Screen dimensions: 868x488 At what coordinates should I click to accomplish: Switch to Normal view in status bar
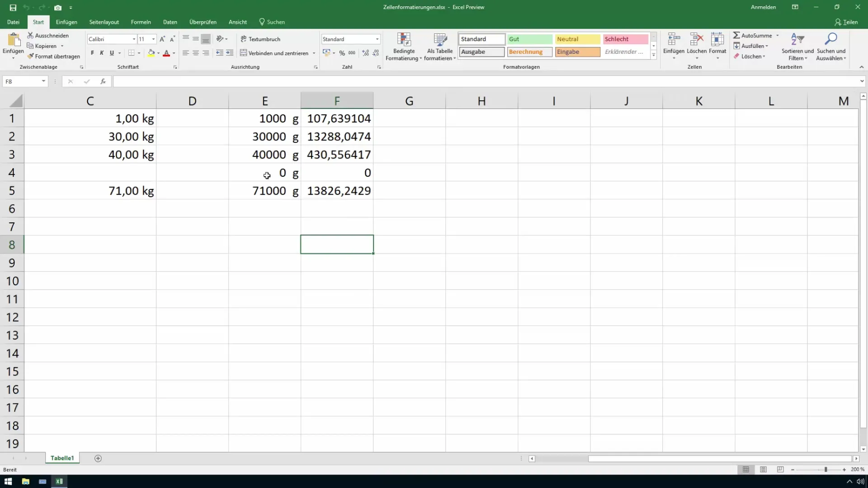tap(746, 469)
